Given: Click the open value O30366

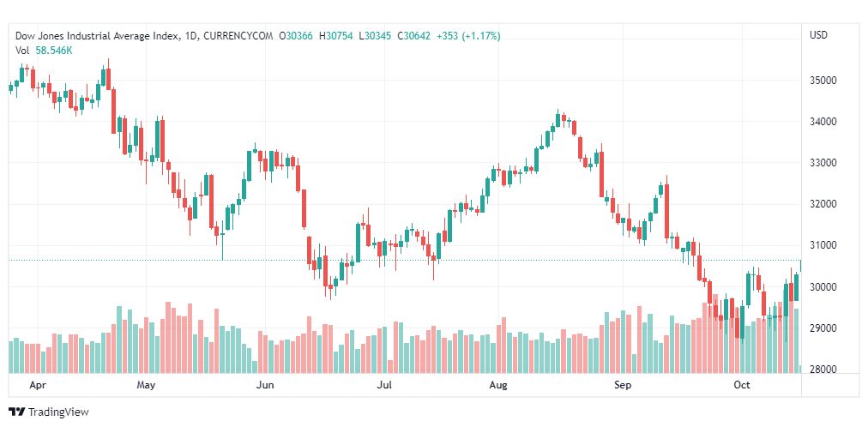Looking at the screenshot, I should [296, 36].
